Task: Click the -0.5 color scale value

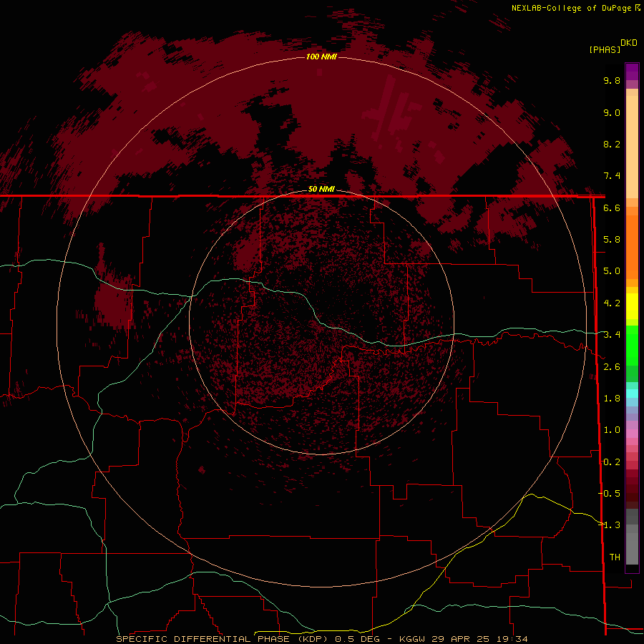Action: [609, 494]
